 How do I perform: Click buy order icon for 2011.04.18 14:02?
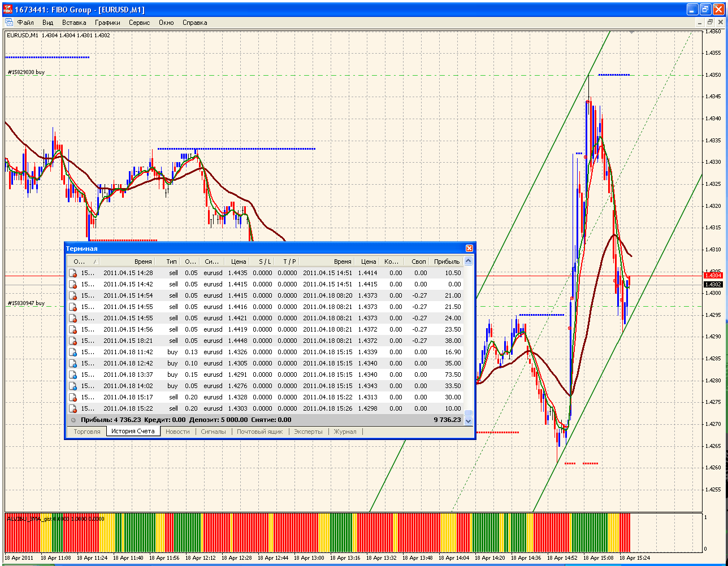click(x=72, y=386)
